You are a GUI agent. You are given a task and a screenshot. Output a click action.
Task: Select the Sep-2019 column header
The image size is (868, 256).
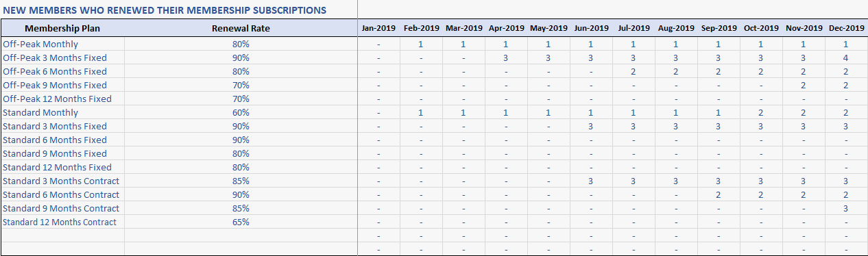[x=719, y=28]
